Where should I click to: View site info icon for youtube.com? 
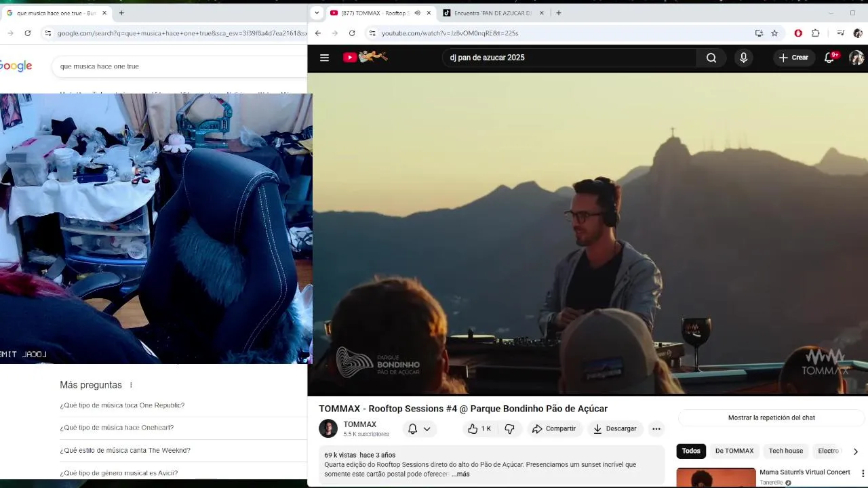tap(372, 33)
